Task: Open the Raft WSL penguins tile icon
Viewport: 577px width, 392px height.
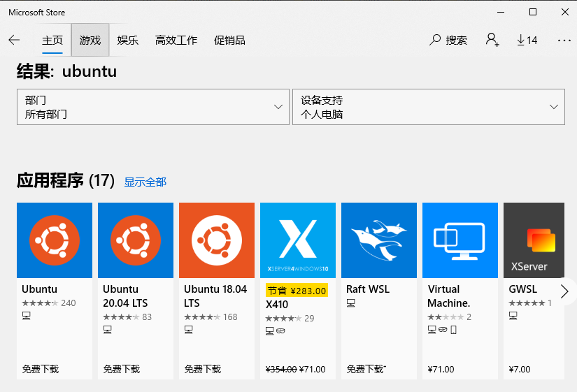Action: coord(379,240)
